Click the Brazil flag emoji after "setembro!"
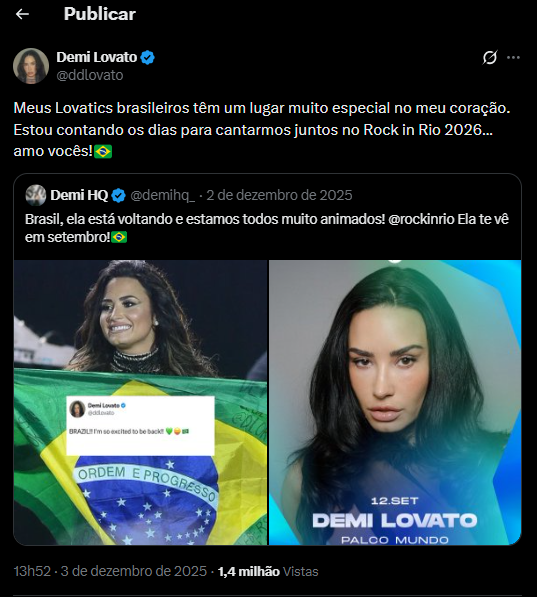Image resolution: width=537 pixels, height=597 pixels. coord(119,238)
